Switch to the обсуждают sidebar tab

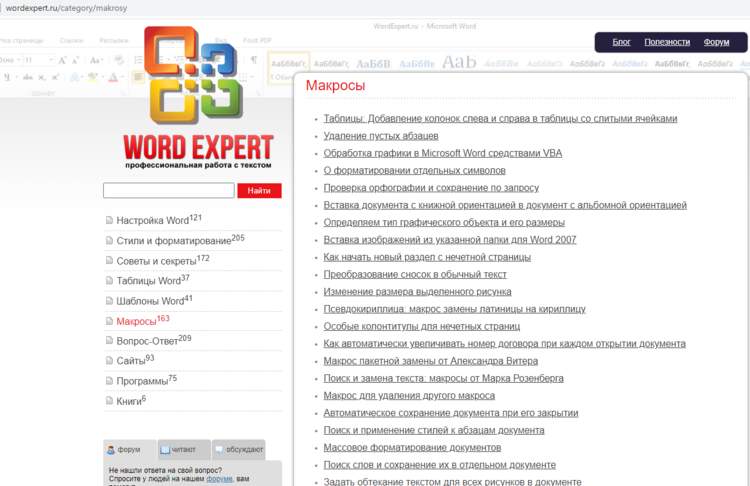(x=239, y=450)
